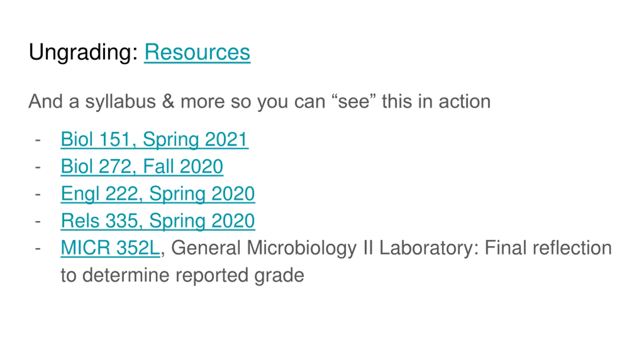Click the bullet dash before Engl 222

[38, 194]
